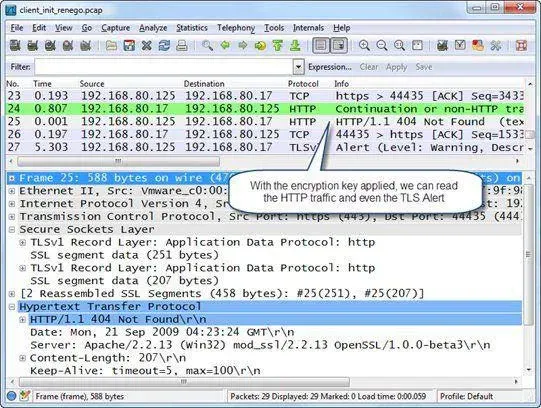Sort packets by the Protocol column header
Viewport: 541px width, 408px height.
pyautogui.click(x=303, y=84)
